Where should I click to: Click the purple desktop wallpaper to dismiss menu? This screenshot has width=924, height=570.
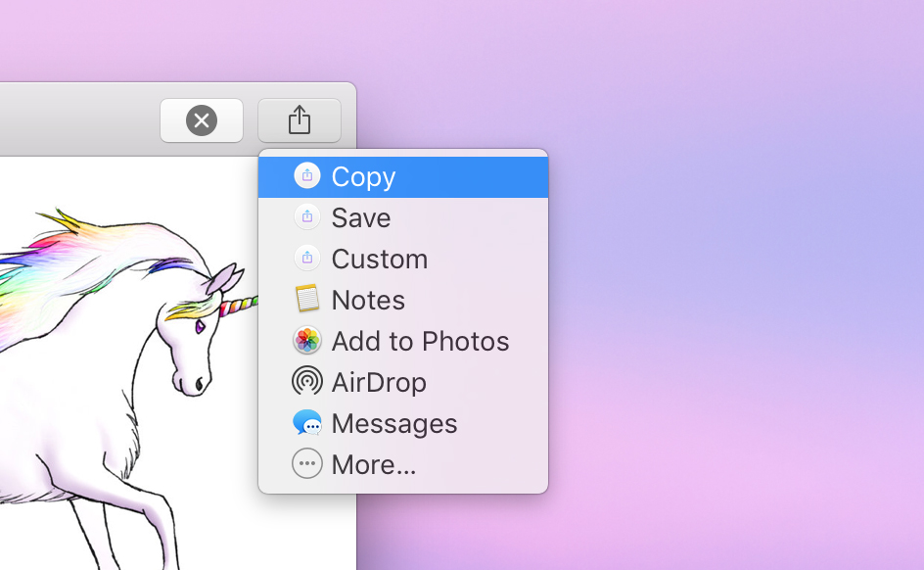click(734, 294)
